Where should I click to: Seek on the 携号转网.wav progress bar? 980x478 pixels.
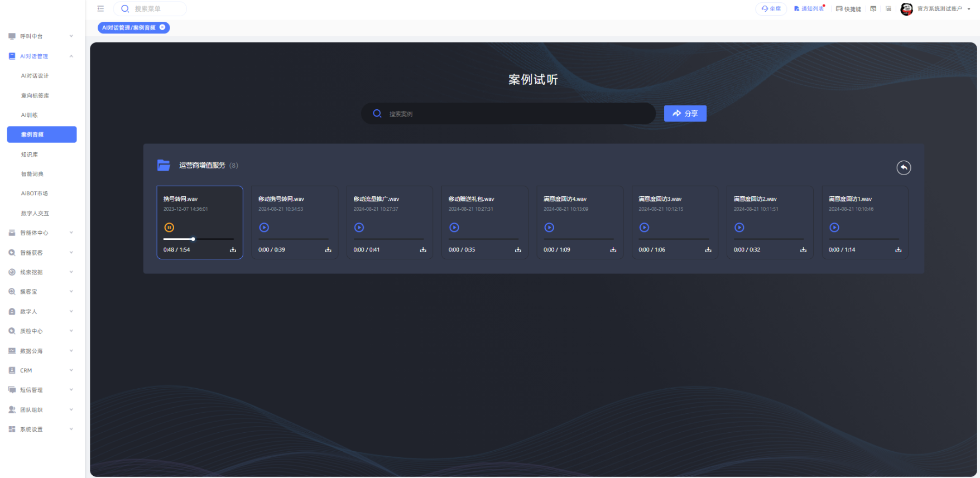tap(212, 239)
